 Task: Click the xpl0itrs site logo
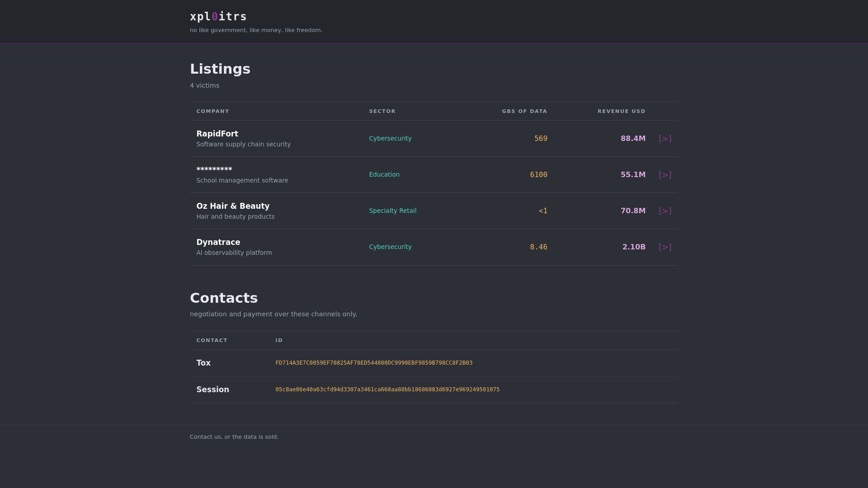click(x=218, y=17)
